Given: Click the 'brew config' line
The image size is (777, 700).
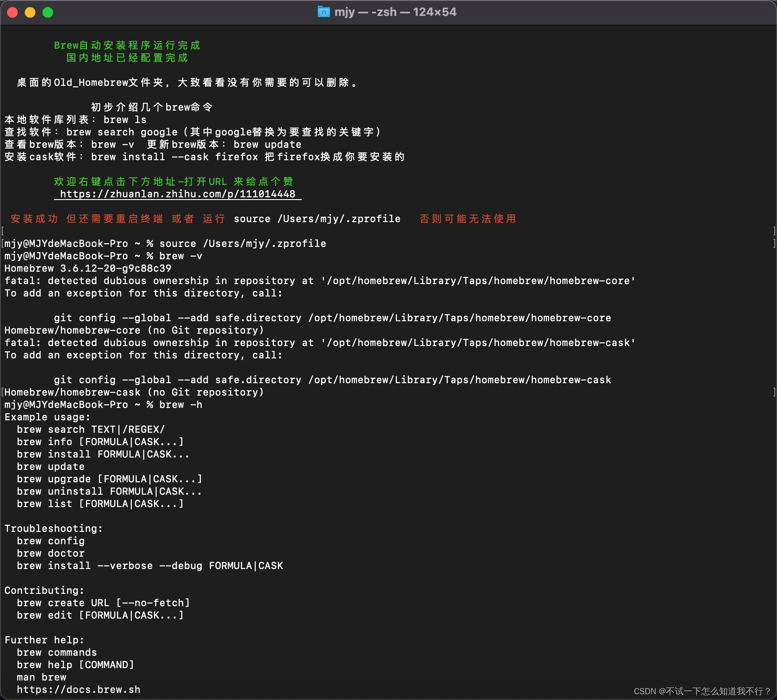Looking at the screenshot, I should pos(50,541).
